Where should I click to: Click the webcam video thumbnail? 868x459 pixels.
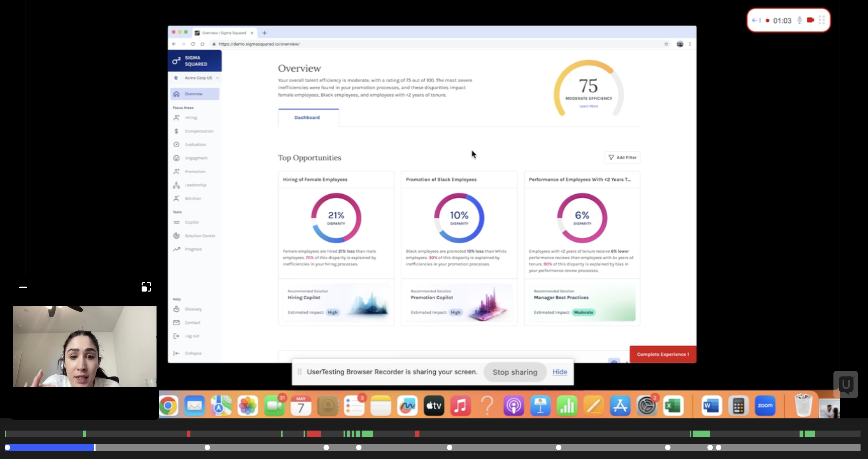[x=85, y=347]
